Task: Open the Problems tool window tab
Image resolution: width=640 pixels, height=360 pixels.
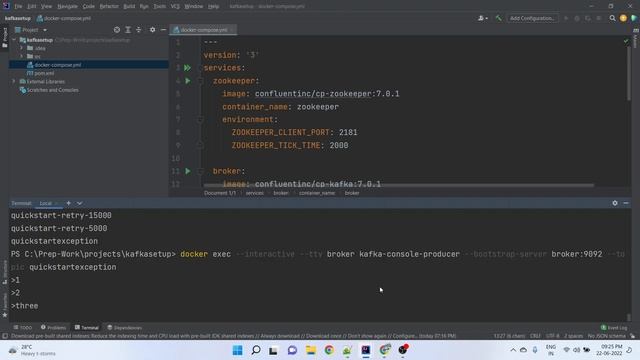Action: [x=53, y=327]
